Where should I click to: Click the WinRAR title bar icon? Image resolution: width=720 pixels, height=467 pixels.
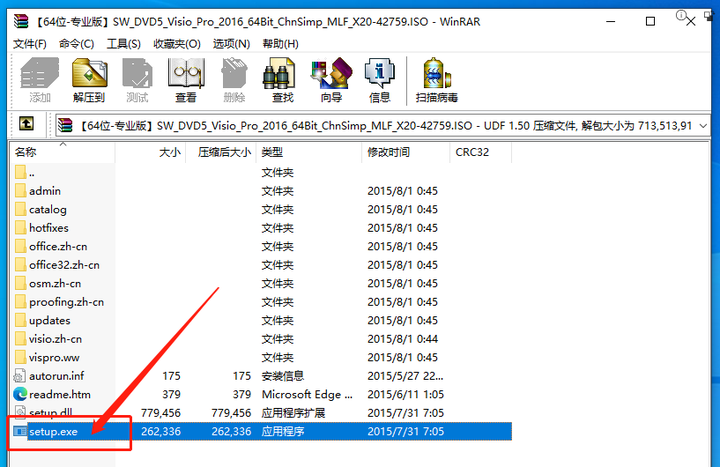(21, 21)
